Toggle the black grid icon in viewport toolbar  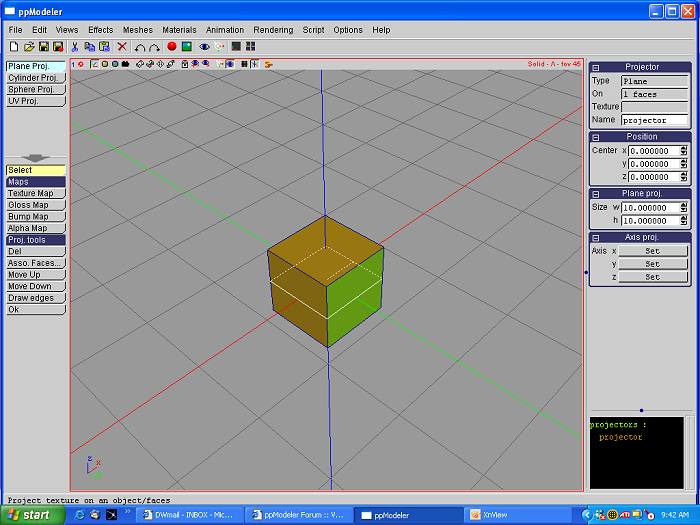(x=244, y=64)
